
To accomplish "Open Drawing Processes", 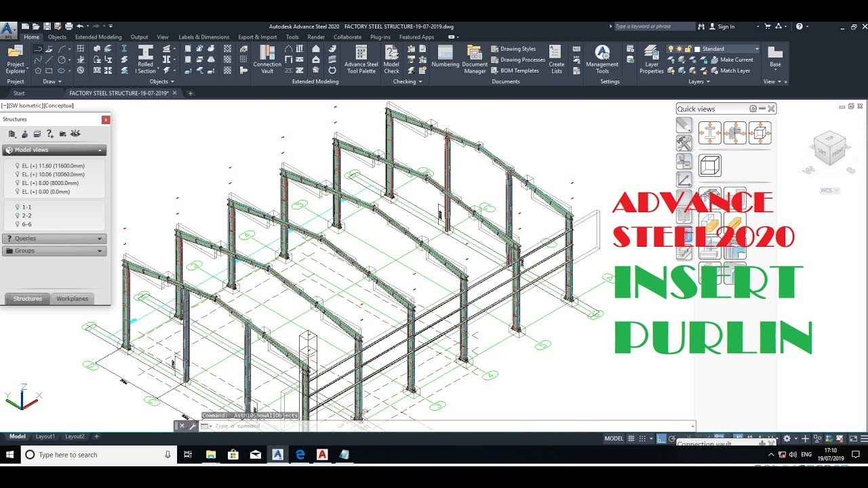I will (518, 60).
